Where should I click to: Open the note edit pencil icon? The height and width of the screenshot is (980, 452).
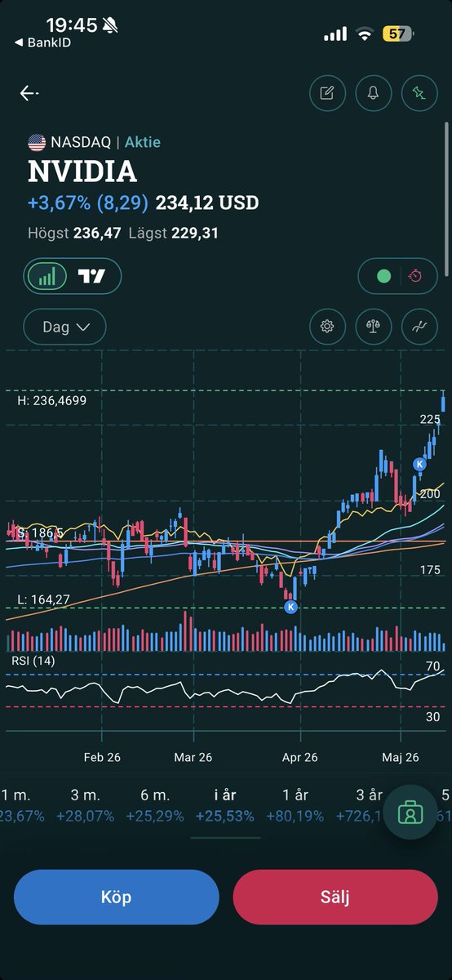(327, 93)
